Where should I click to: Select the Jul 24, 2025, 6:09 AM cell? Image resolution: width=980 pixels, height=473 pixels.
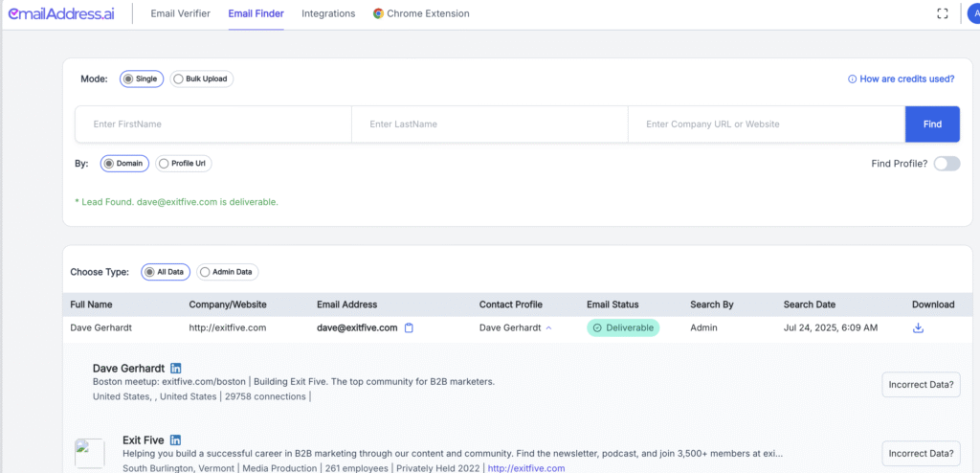tap(831, 327)
